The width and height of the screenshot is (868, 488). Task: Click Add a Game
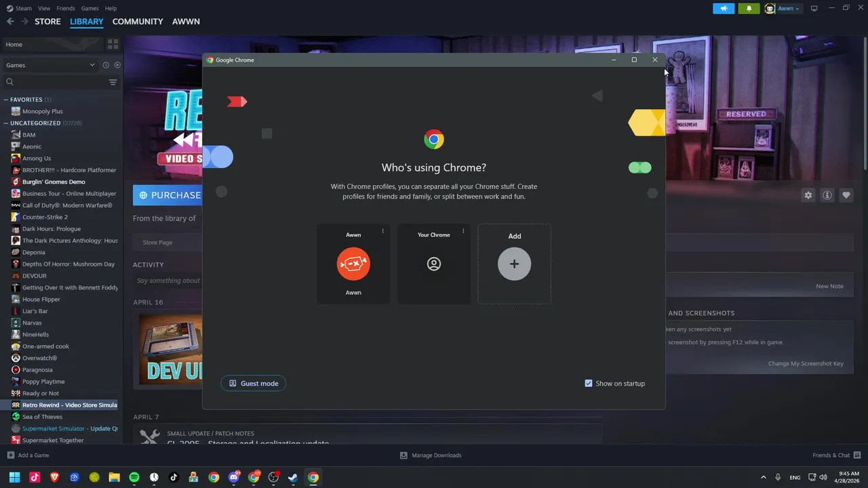coord(28,455)
